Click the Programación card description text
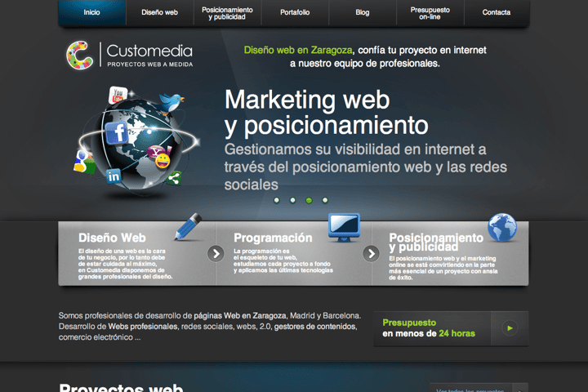This screenshot has width=588, height=392. click(x=283, y=261)
